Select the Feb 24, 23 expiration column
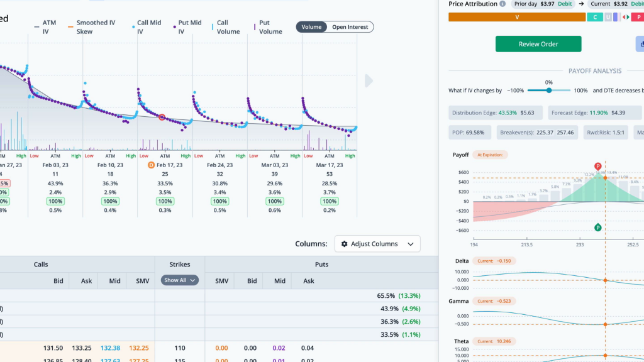 (219, 165)
